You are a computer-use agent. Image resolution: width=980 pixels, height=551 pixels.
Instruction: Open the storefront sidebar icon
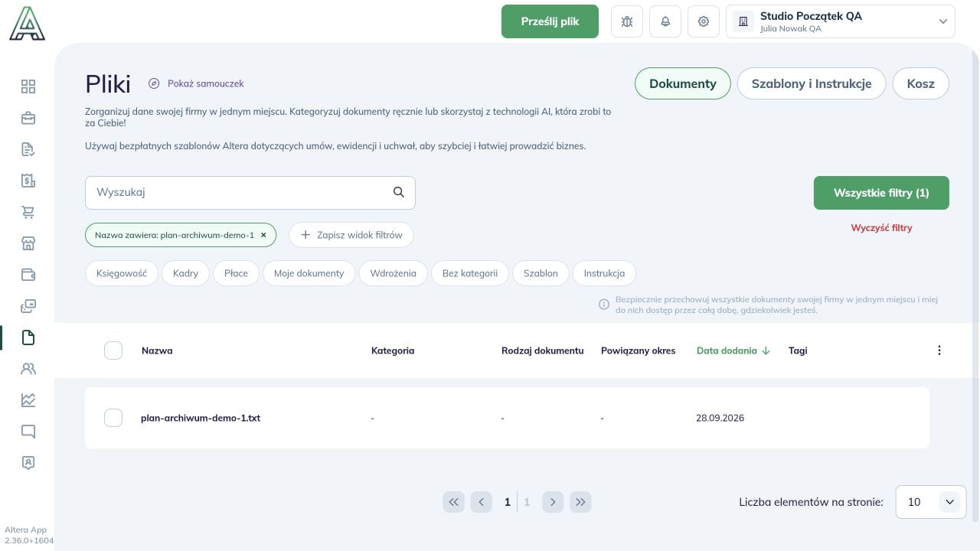tap(28, 243)
